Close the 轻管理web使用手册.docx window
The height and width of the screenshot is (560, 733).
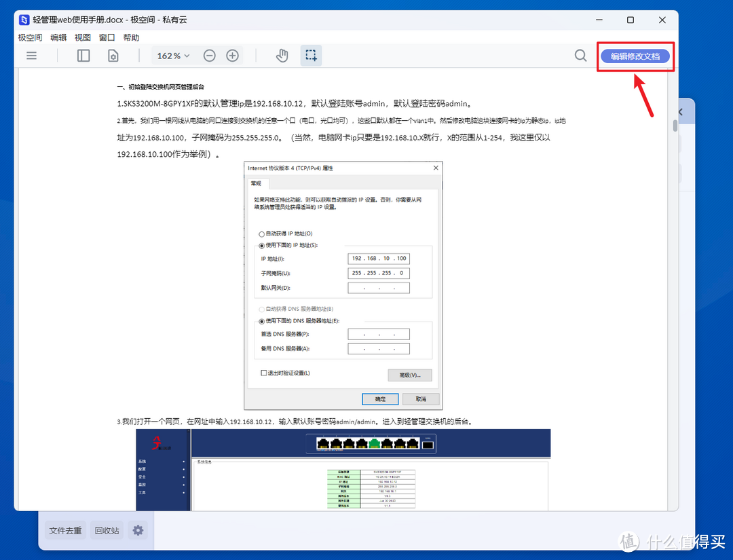[662, 20]
